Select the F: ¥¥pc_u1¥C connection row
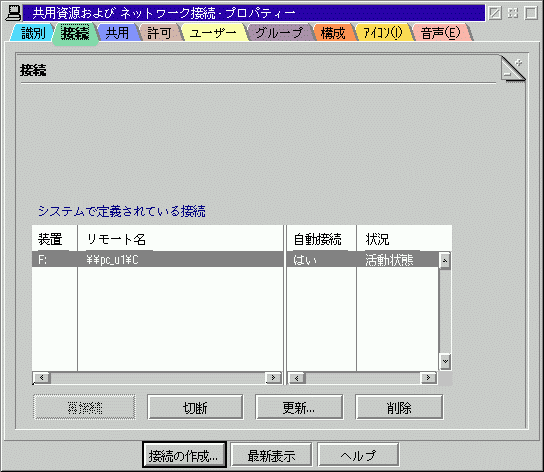This screenshot has width=544, height=472. point(235,260)
